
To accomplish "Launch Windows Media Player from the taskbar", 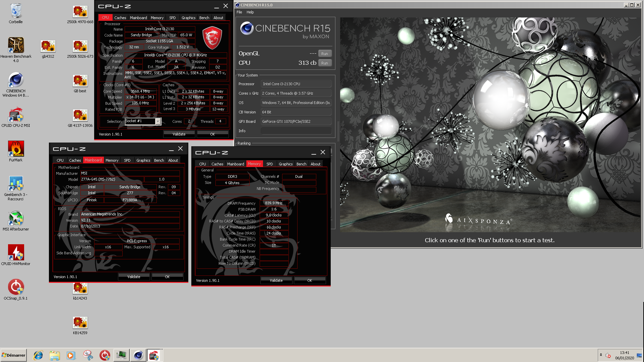I will pyautogui.click(x=71, y=355).
